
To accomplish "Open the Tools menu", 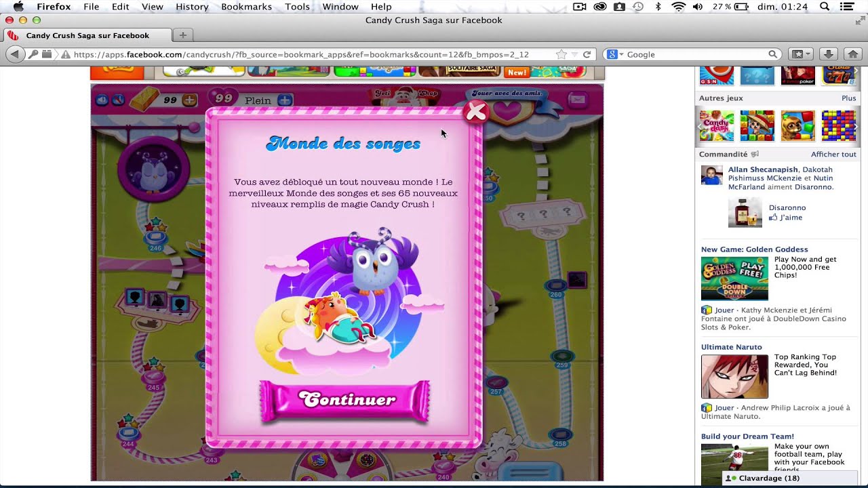I will click(297, 7).
